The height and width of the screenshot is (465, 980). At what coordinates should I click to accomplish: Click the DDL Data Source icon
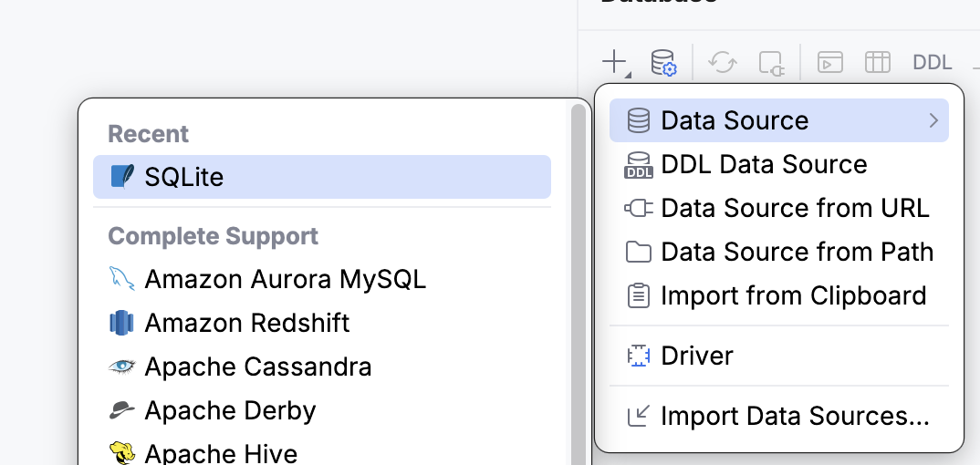638,165
